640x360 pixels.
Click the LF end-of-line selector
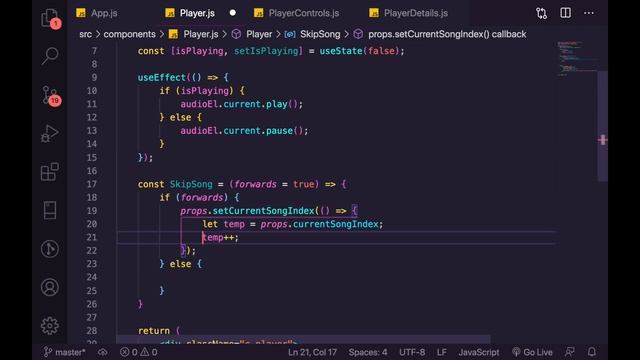[x=442, y=352]
